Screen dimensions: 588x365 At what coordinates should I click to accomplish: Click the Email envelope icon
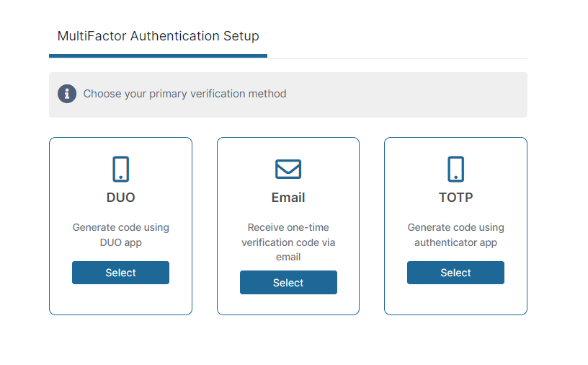(288, 169)
